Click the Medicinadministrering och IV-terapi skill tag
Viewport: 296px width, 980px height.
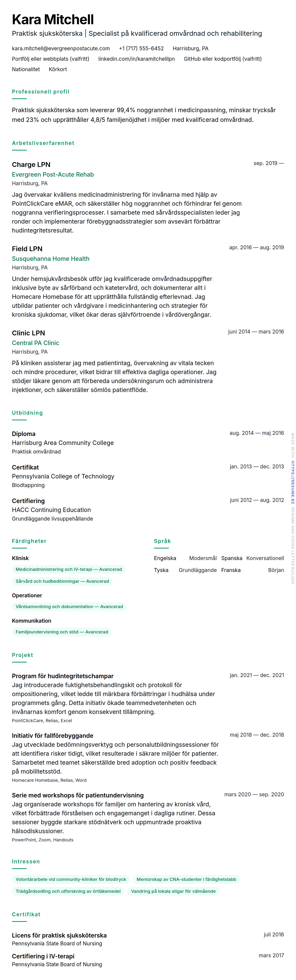click(69, 570)
